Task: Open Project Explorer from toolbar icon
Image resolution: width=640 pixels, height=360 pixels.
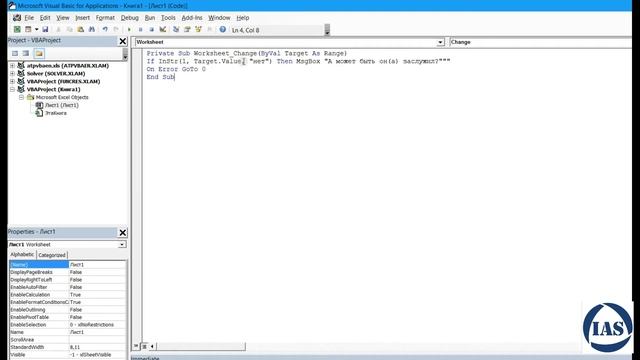Action: coord(176,29)
